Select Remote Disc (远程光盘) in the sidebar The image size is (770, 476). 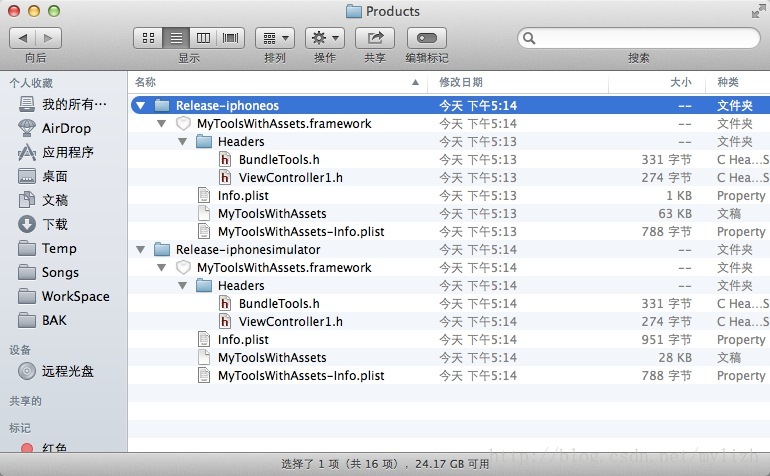[56, 371]
